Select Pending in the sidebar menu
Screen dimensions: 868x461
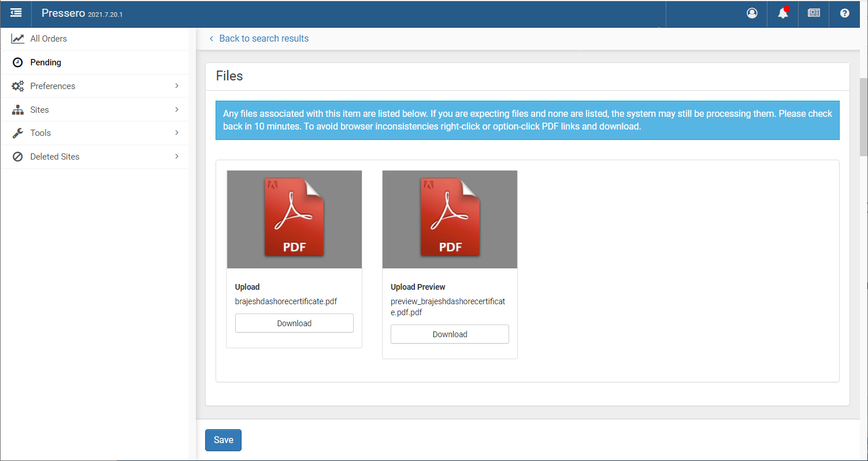[46, 62]
